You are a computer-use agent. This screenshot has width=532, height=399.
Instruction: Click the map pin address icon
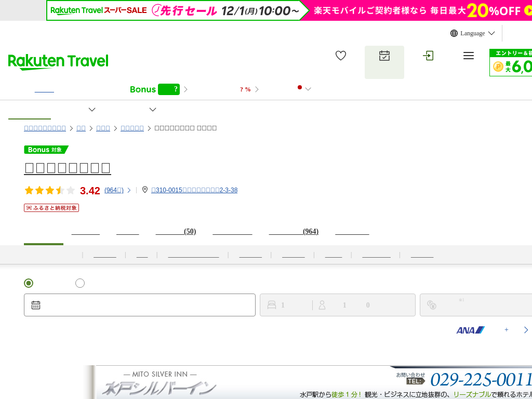[145, 190]
